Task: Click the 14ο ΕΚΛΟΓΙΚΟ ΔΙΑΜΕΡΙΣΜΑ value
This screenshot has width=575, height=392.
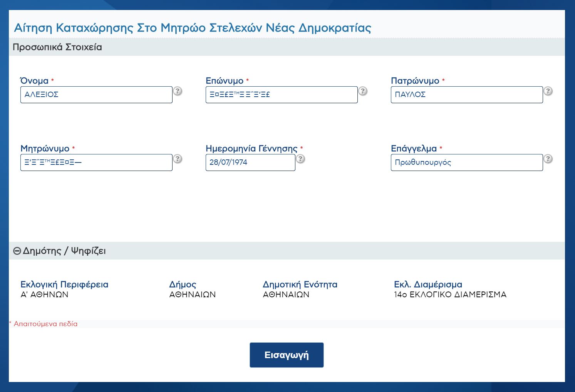Action: coord(450,295)
